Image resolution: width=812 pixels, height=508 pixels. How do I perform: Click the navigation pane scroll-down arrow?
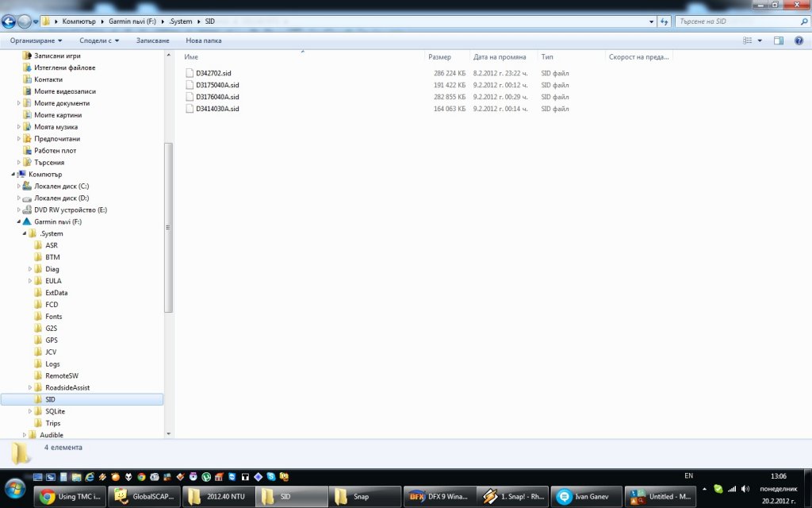pos(168,434)
